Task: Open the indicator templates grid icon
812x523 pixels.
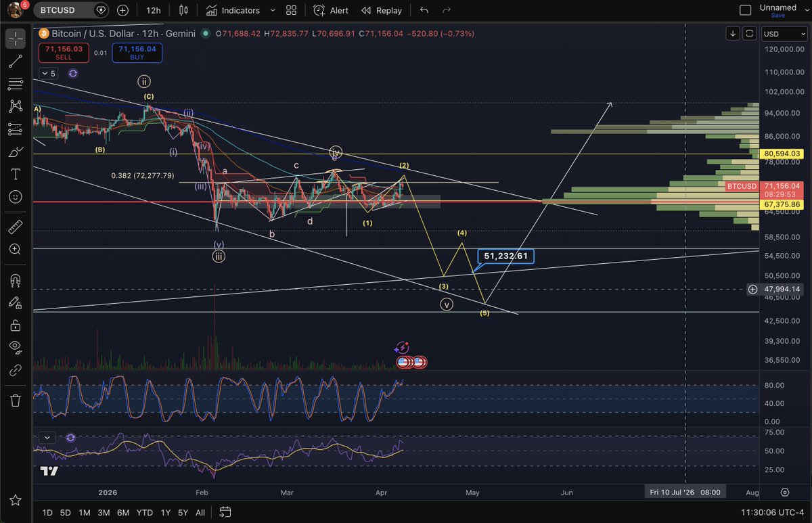Action: click(x=291, y=10)
